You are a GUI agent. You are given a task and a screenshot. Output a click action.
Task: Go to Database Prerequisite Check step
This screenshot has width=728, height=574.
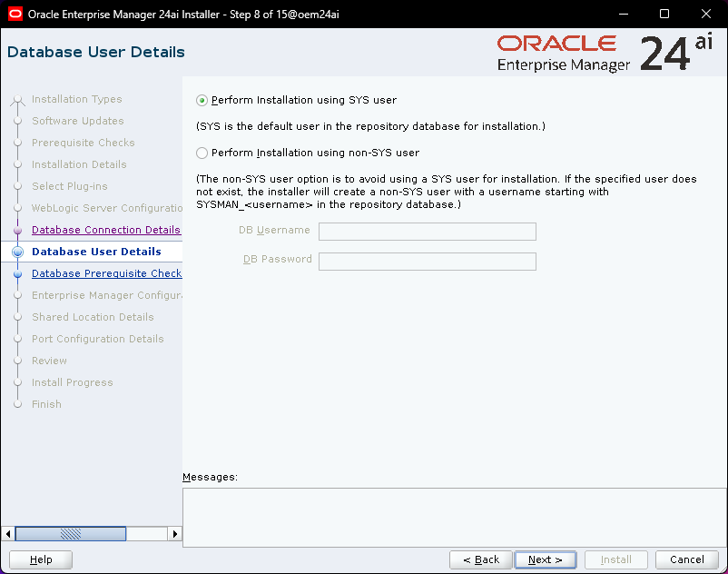pos(106,274)
